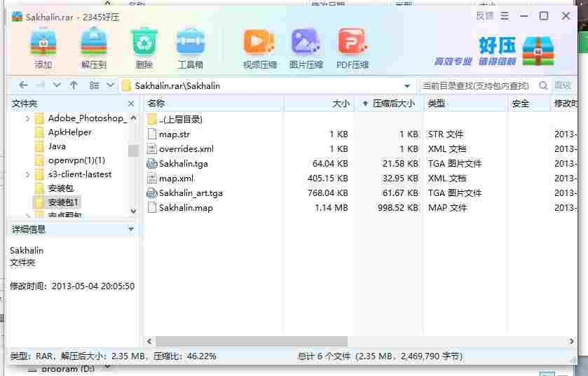The image size is (588, 376).
Task: Sort by the 大小 column header
Action: pos(318,104)
